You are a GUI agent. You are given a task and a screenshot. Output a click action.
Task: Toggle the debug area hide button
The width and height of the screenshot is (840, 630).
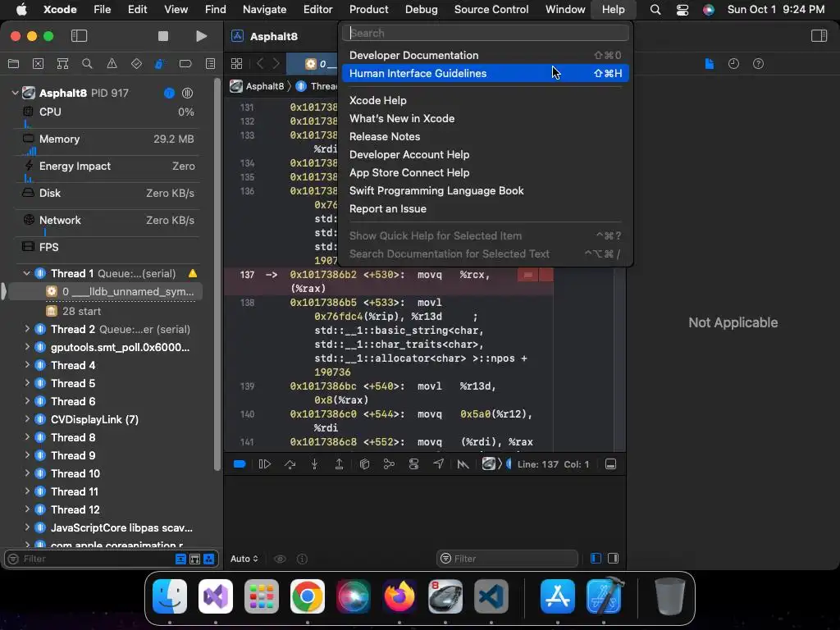[x=610, y=464]
